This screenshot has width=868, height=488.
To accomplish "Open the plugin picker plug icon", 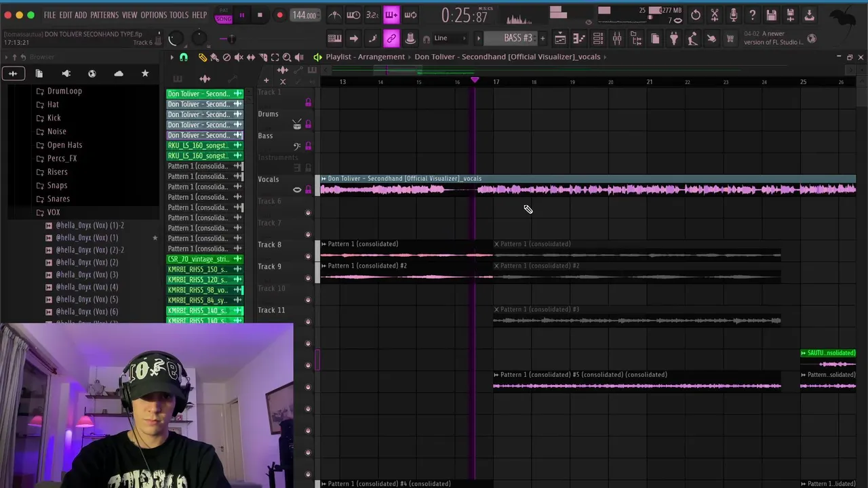I will coord(673,39).
